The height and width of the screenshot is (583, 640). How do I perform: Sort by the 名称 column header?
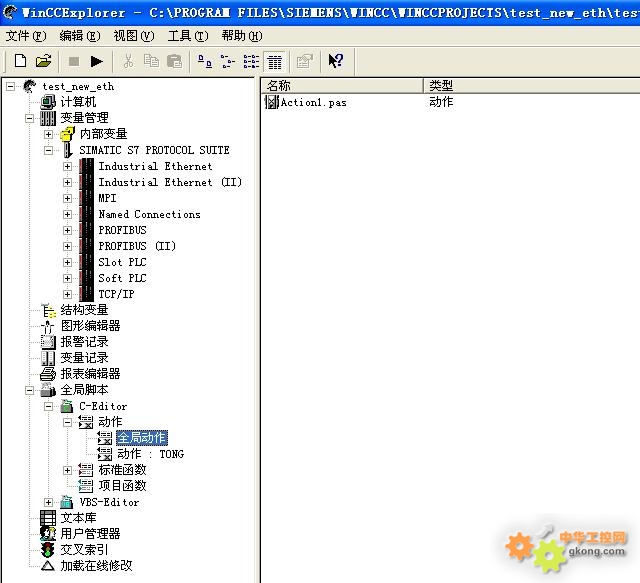[x=342, y=85]
